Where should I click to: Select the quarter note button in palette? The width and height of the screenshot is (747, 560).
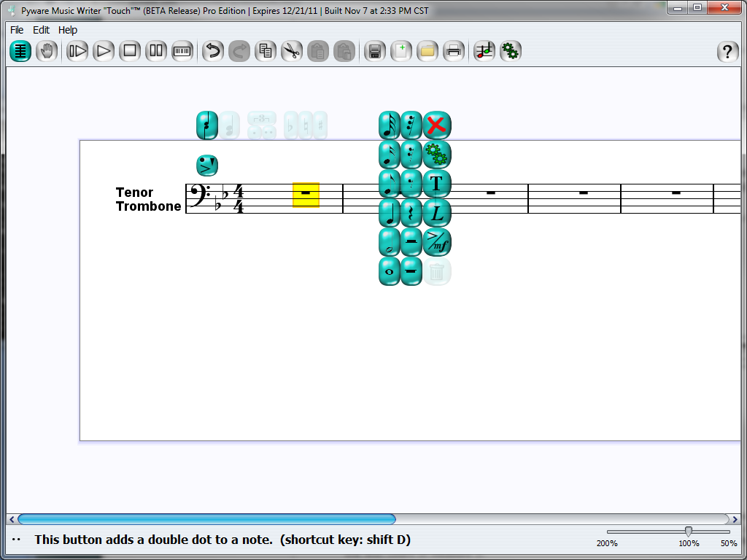390,213
